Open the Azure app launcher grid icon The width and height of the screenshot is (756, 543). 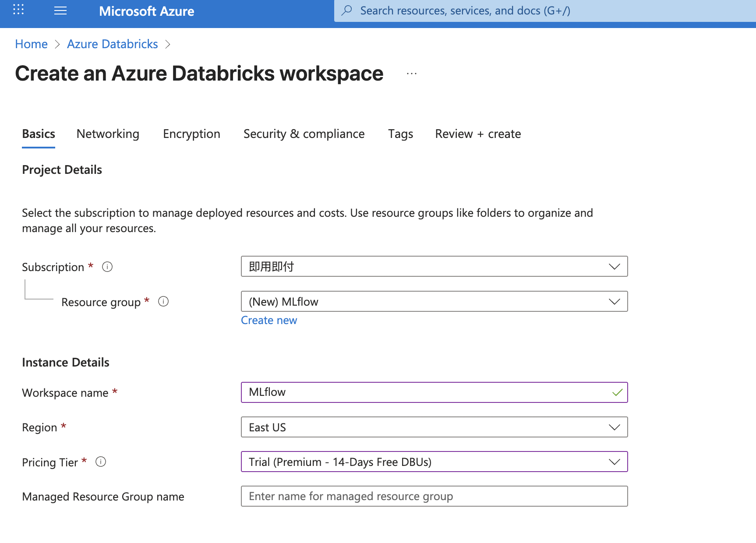[18, 10]
